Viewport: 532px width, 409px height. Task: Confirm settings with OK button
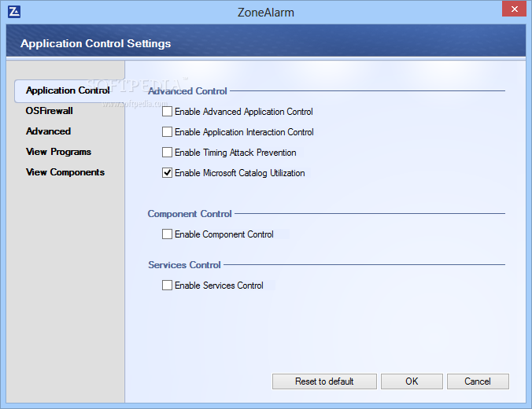[x=412, y=381]
